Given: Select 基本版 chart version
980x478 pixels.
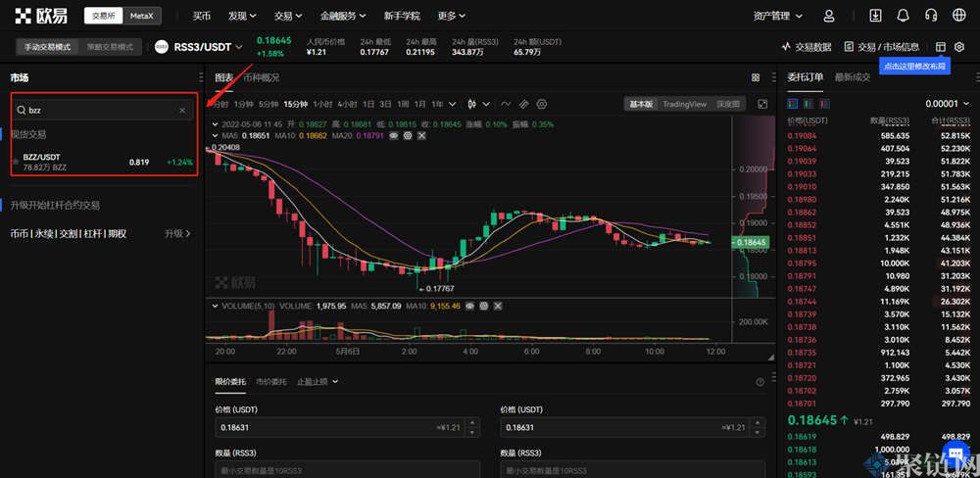Looking at the screenshot, I should click(641, 105).
